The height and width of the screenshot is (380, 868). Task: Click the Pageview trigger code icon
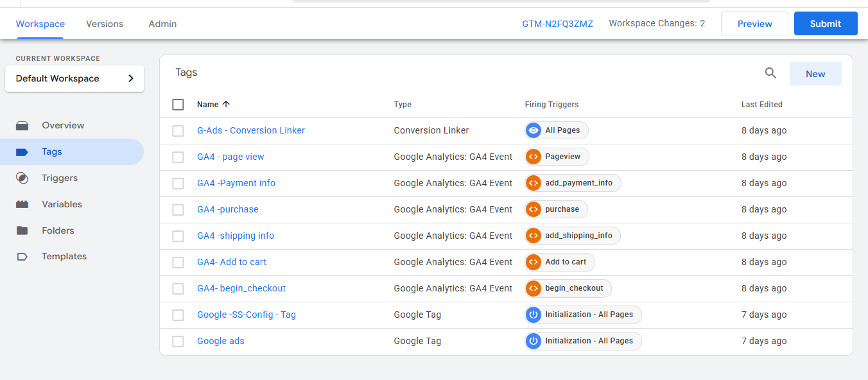point(533,157)
